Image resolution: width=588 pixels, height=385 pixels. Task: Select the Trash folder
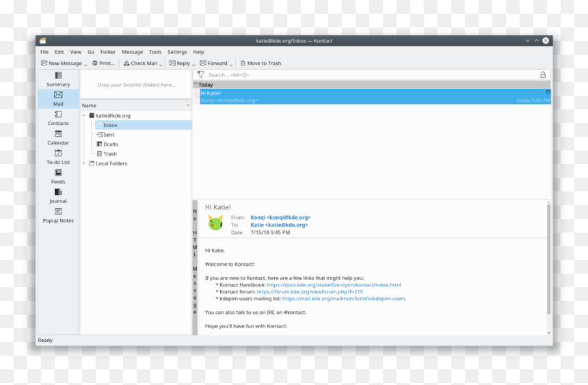pyautogui.click(x=107, y=154)
